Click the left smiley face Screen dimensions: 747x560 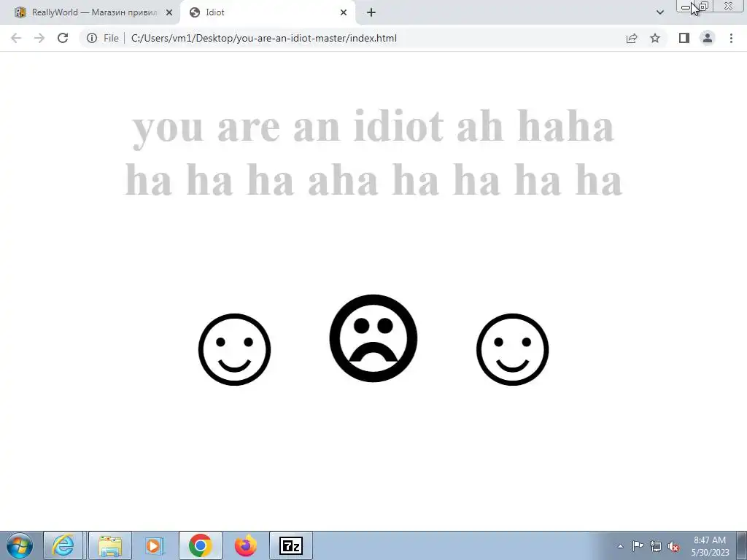(x=234, y=349)
